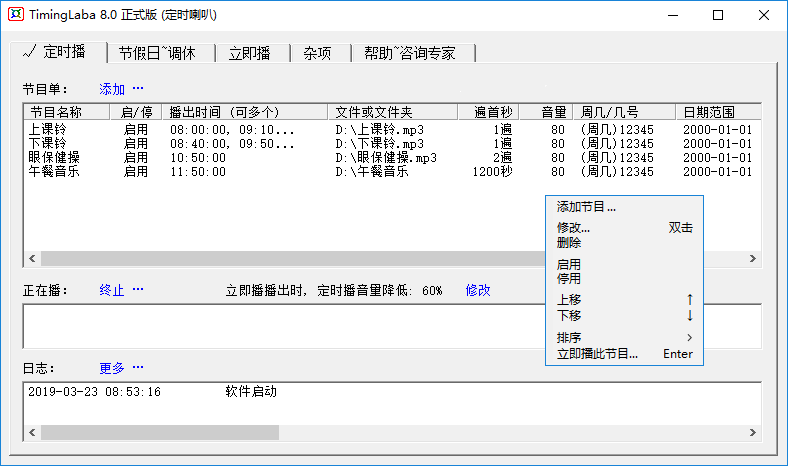Choose 上移 to move the program up

[624, 299]
